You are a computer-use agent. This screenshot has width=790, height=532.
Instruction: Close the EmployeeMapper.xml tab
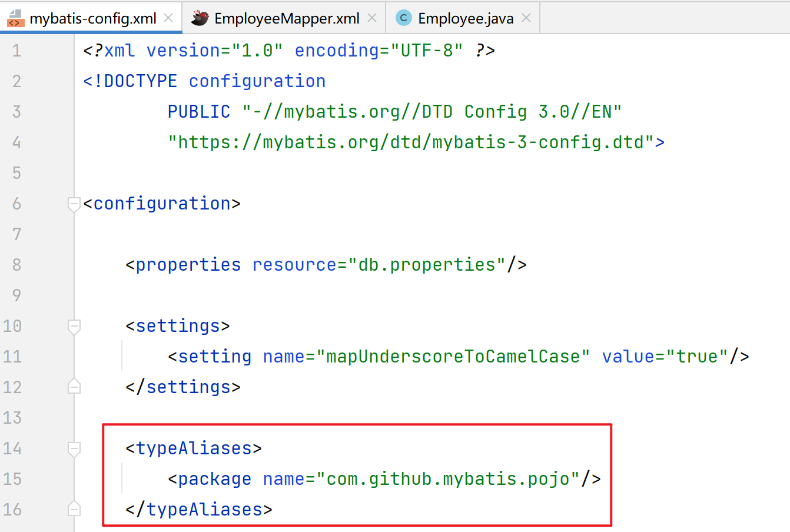coord(371,18)
